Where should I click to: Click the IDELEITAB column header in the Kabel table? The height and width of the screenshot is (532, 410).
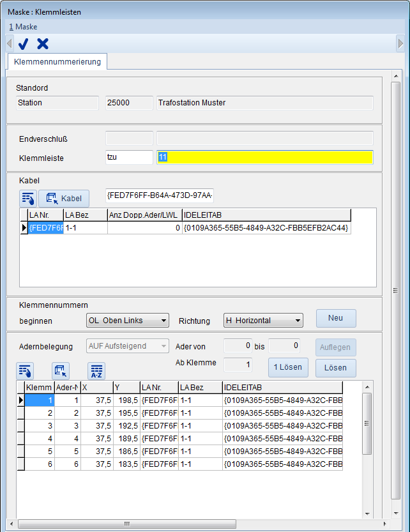click(266, 215)
